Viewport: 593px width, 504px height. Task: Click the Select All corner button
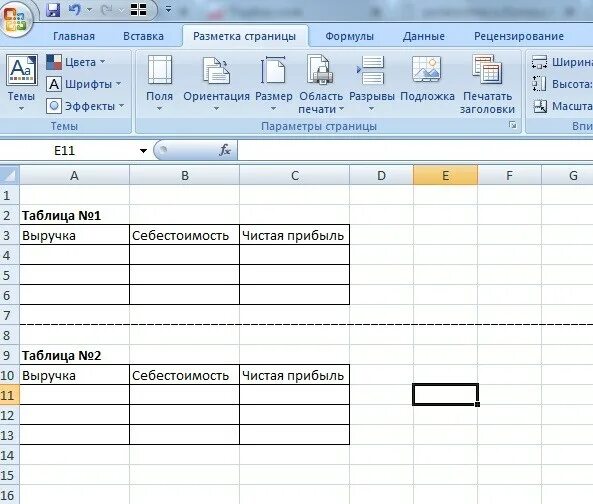point(9,175)
